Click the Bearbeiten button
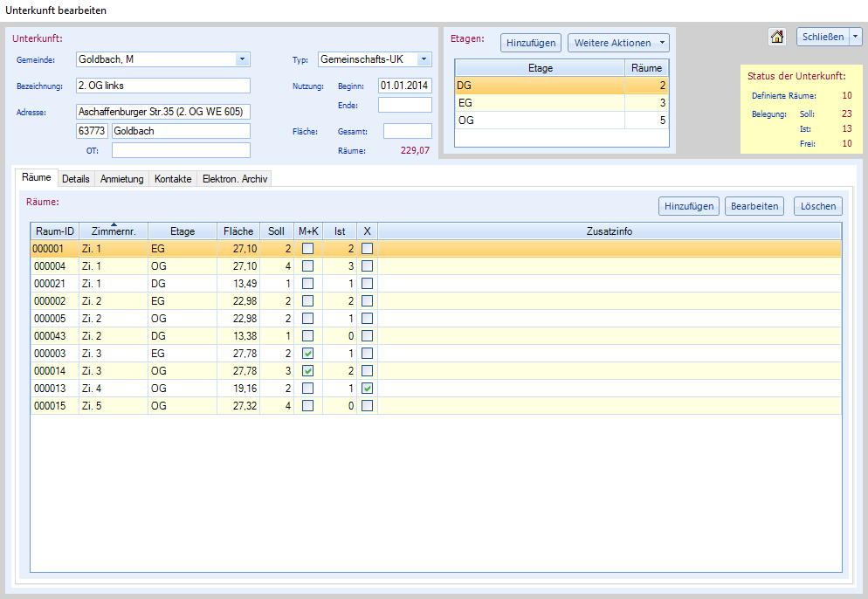Image resolution: width=868 pixels, height=599 pixels. (x=754, y=206)
